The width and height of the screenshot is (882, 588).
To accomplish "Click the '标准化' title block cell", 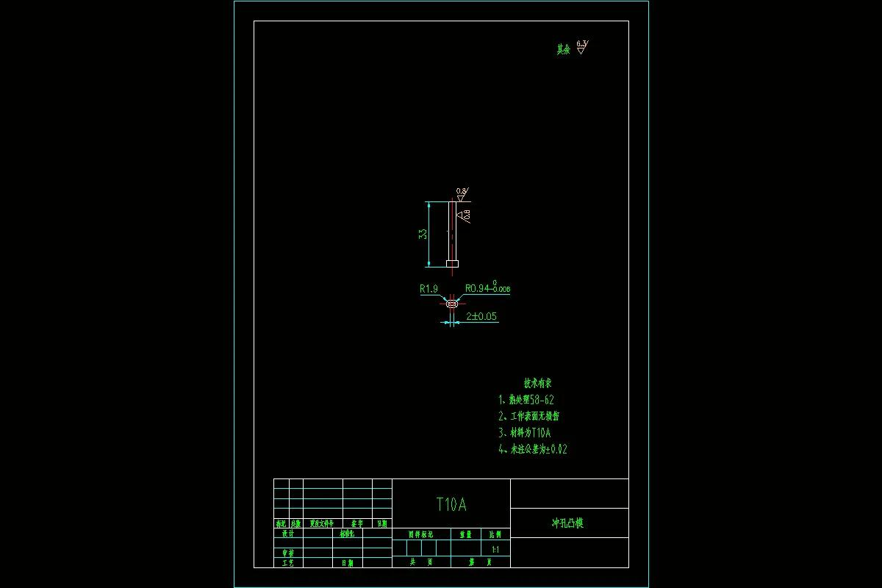I will (x=347, y=534).
